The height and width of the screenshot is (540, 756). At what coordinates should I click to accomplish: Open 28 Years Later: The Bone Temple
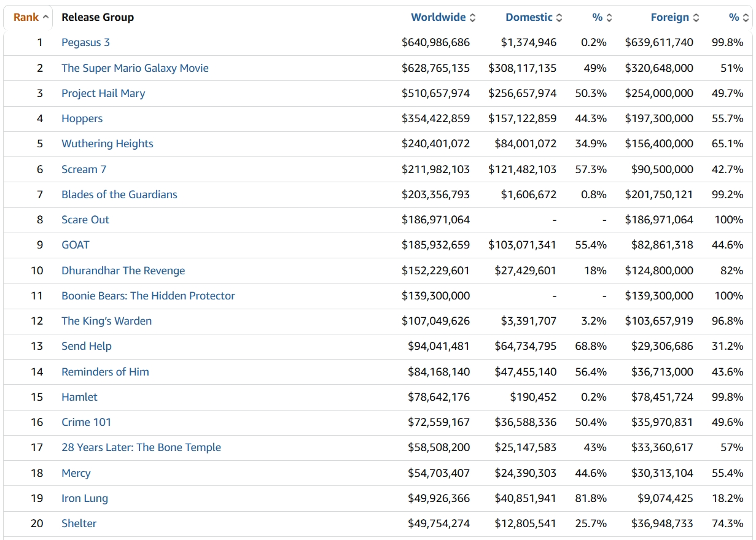(x=141, y=447)
